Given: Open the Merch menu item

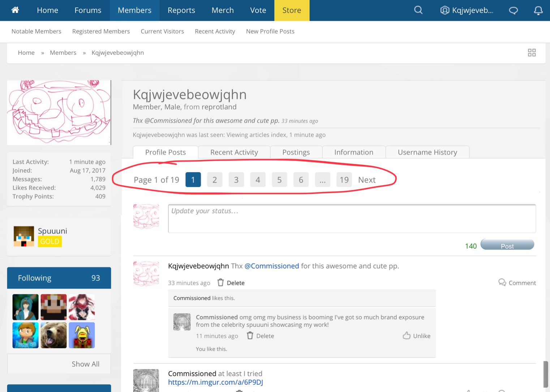Looking at the screenshot, I should click(223, 10).
